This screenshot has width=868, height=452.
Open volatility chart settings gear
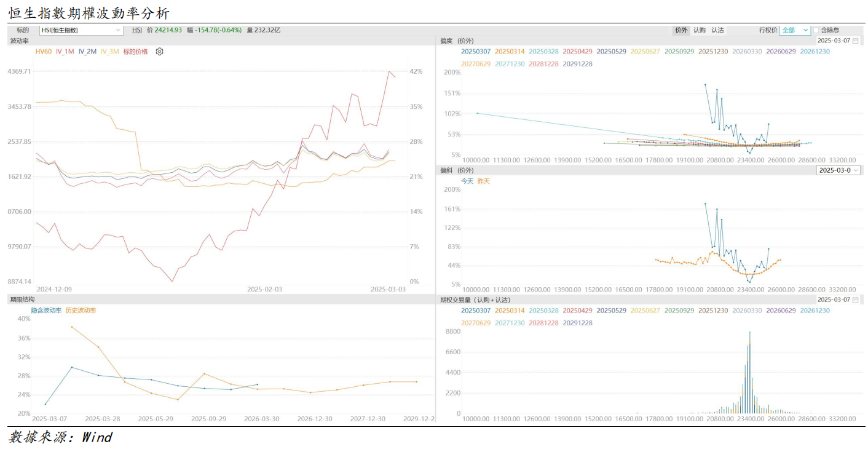click(x=160, y=52)
